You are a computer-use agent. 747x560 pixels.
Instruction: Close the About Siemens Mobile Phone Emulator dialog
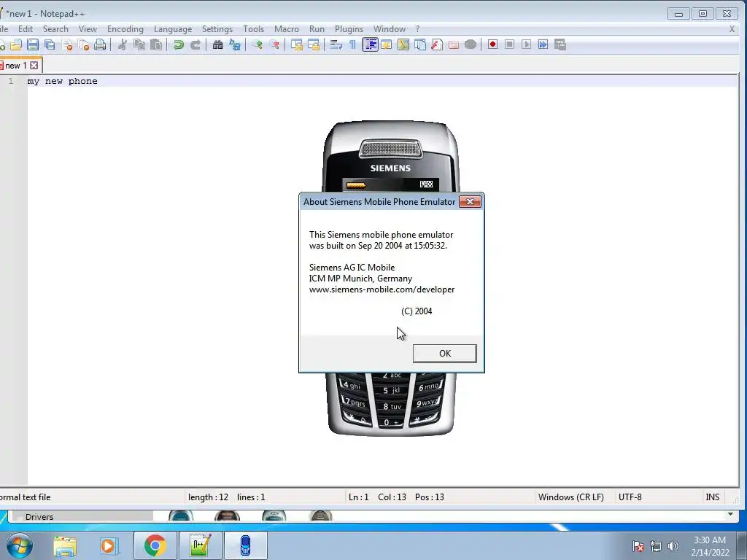[470, 201]
